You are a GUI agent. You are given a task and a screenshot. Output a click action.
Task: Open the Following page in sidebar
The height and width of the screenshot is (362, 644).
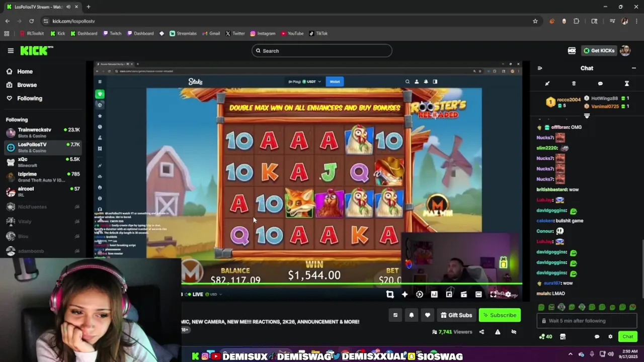[x=30, y=99]
